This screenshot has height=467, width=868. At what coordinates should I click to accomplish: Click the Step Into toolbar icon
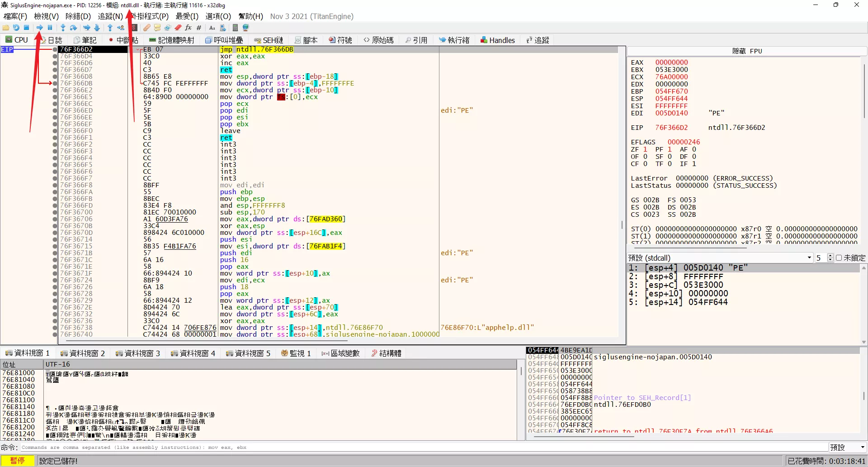click(x=63, y=28)
